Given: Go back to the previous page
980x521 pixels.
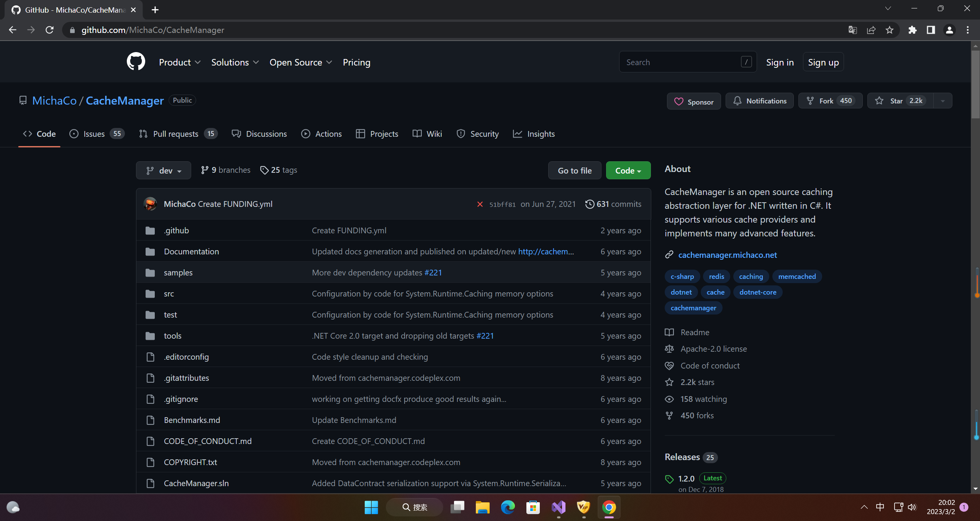Looking at the screenshot, I should tap(13, 30).
